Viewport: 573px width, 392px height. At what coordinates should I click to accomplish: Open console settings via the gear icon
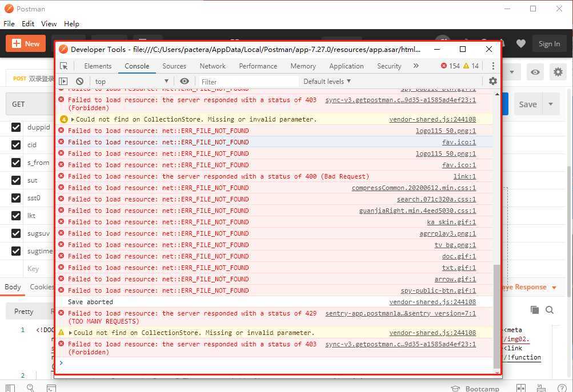click(x=492, y=81)
